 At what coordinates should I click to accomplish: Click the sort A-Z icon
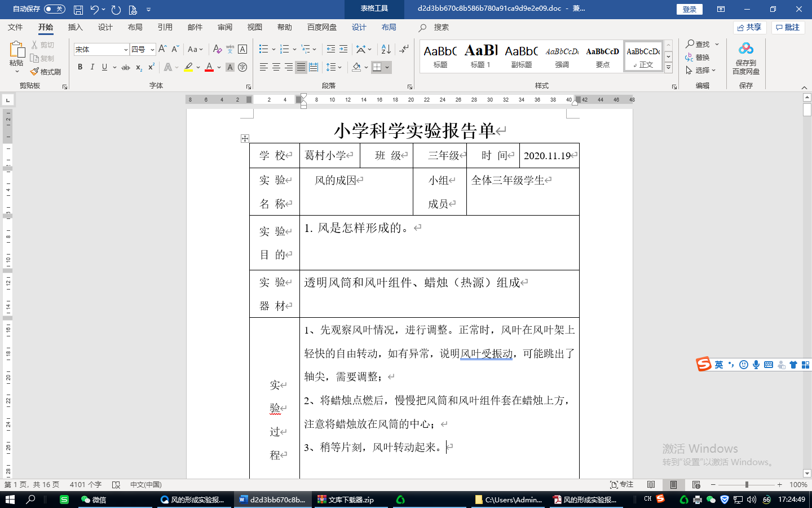tap(386, 49)
